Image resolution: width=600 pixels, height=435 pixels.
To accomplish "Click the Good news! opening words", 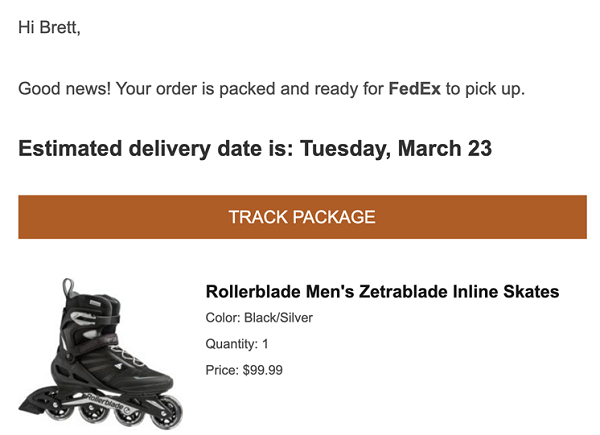I will 64,88.
